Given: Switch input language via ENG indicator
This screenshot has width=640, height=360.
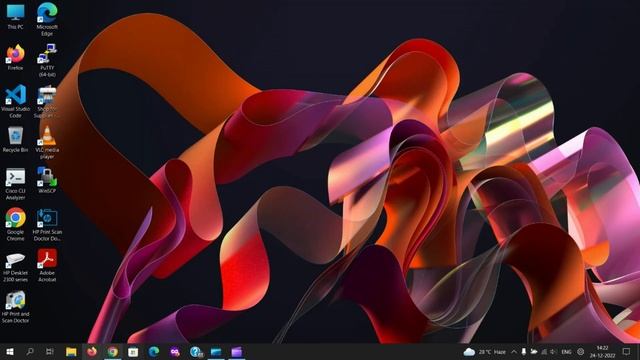Looking at the screenshot, I should pos(567,351).
